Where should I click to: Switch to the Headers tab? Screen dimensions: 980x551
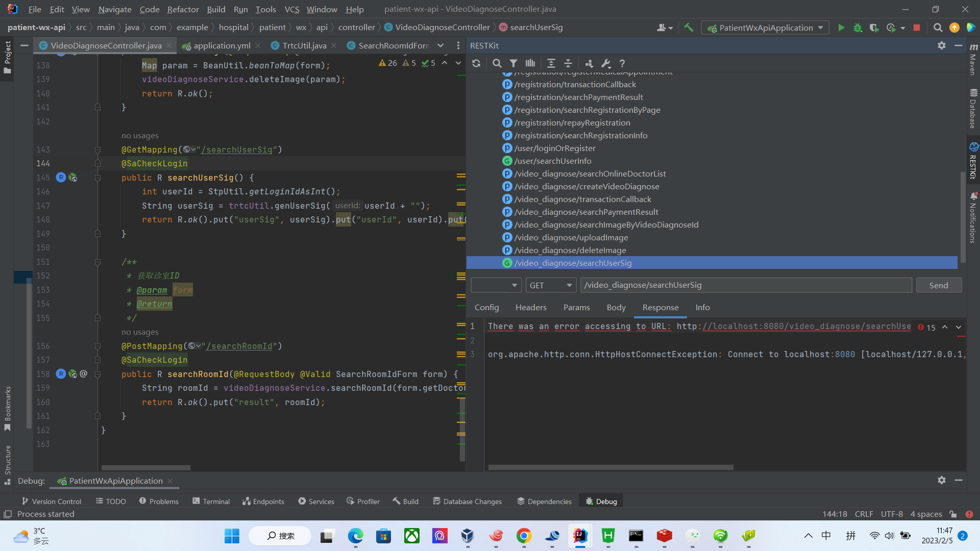(530, 307)
